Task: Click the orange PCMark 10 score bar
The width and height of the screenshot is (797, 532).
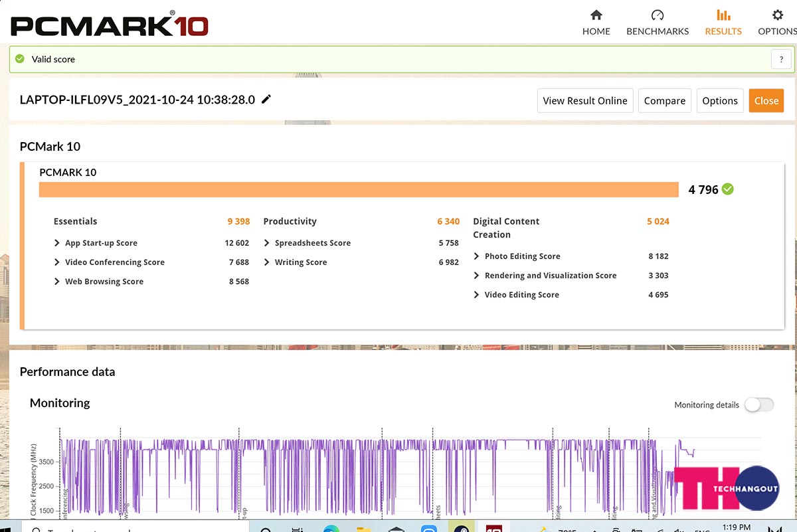Action: 359,189
